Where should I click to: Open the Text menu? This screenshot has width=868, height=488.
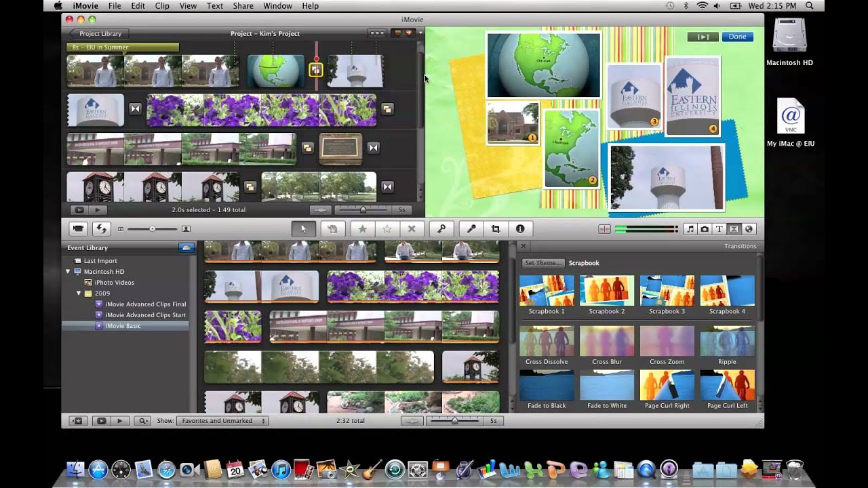[215, 5]
